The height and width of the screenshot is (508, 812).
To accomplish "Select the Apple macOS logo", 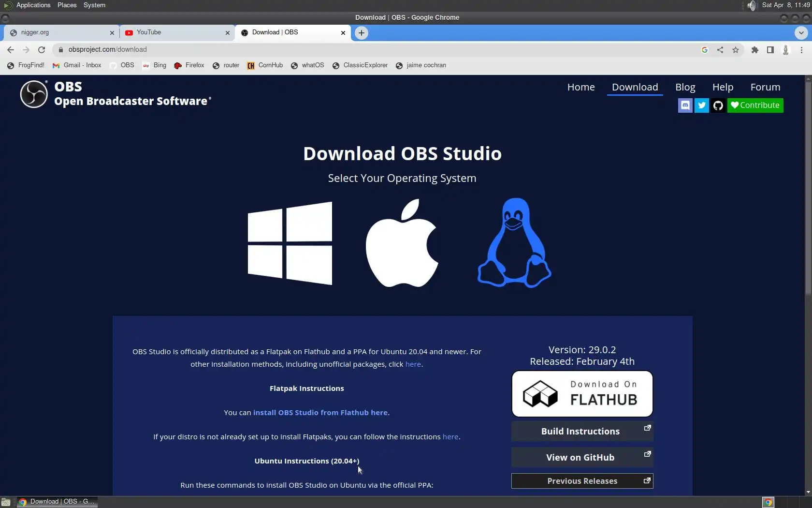I will pyautogui.click(x=402, y=243).
